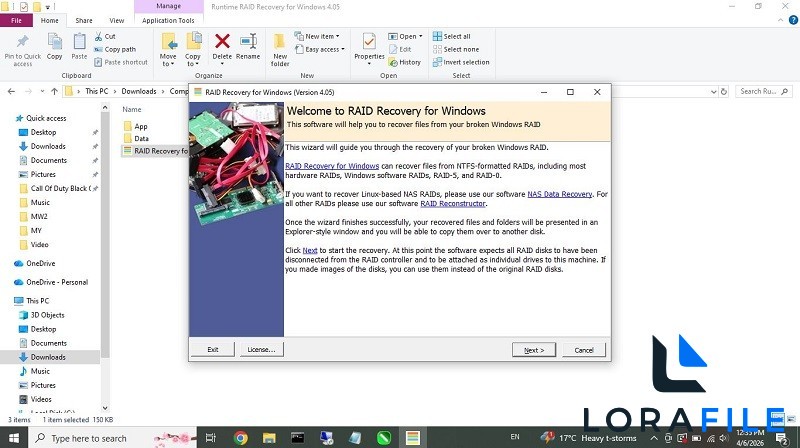The image size is (800, 448).
Task: Open pinned Documents under Quick access
Action: coord(48,160)
